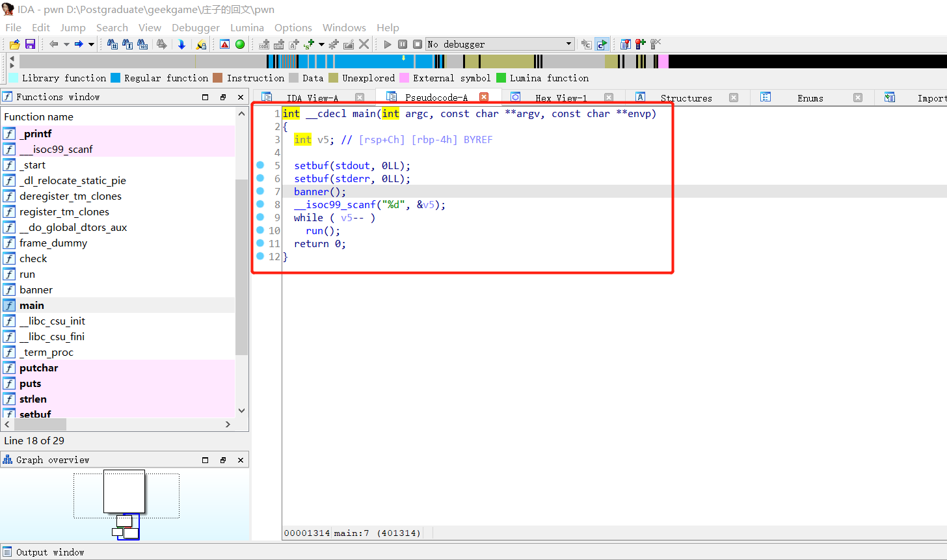Click the green circle toolbar icon
This screenshot has width=947, height=560.
point(240,44)
